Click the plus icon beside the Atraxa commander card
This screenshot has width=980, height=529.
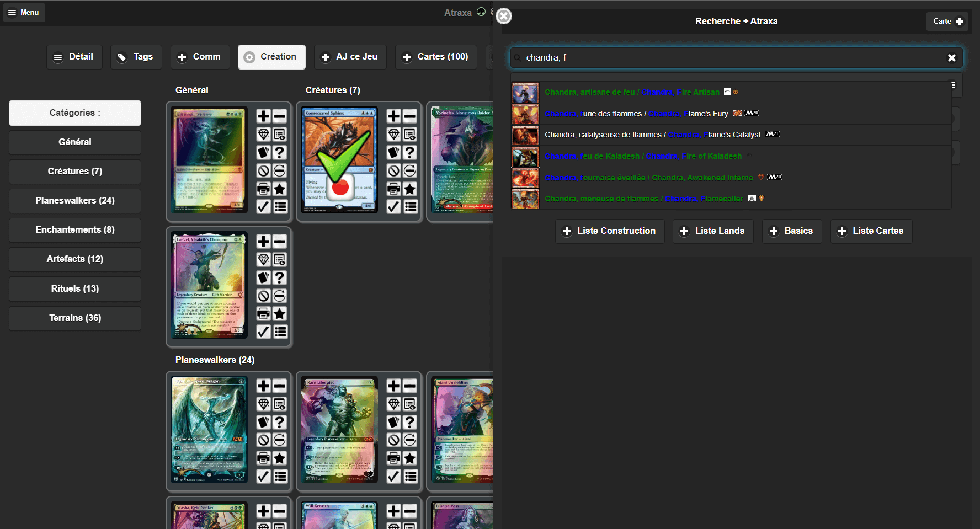(x=263, y=116)
